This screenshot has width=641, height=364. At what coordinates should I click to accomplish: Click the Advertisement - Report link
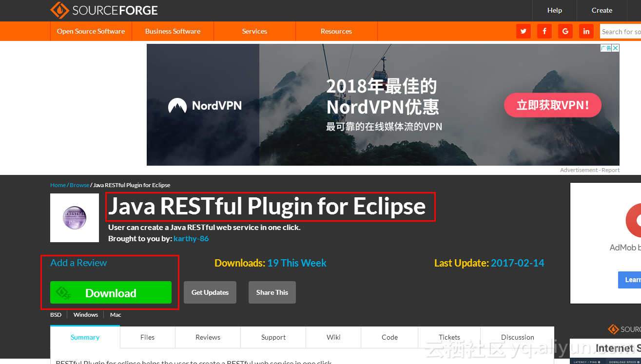coord(590,170)
